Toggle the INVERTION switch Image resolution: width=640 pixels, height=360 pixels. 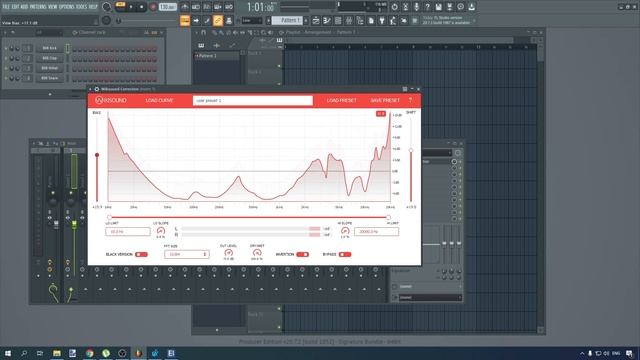[x=302, y=255]
